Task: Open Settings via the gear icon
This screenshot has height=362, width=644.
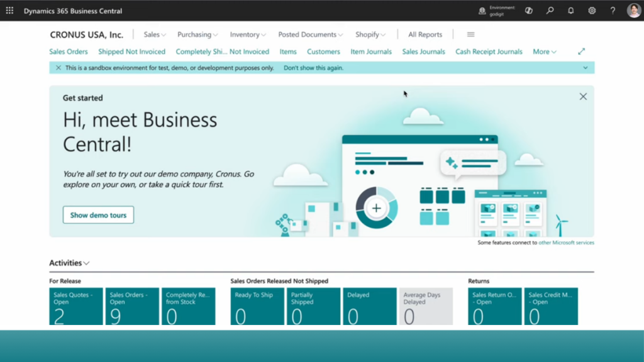Action: (591, 11)
